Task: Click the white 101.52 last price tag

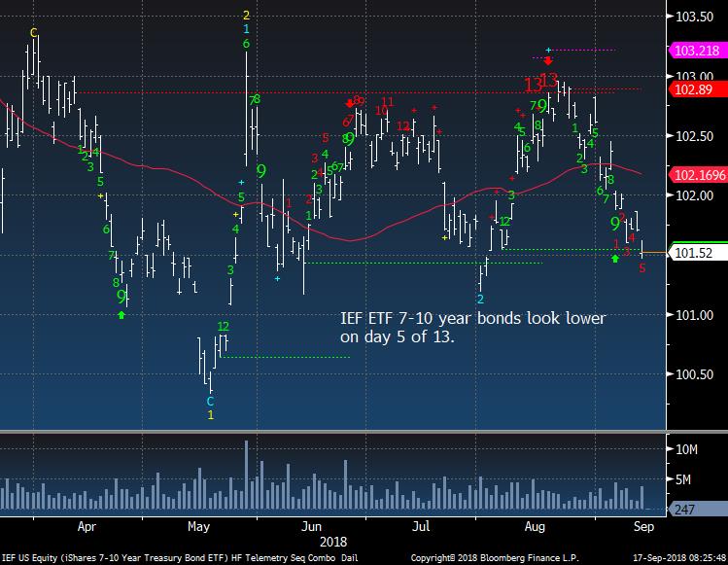Action: [x=697, y=253]
